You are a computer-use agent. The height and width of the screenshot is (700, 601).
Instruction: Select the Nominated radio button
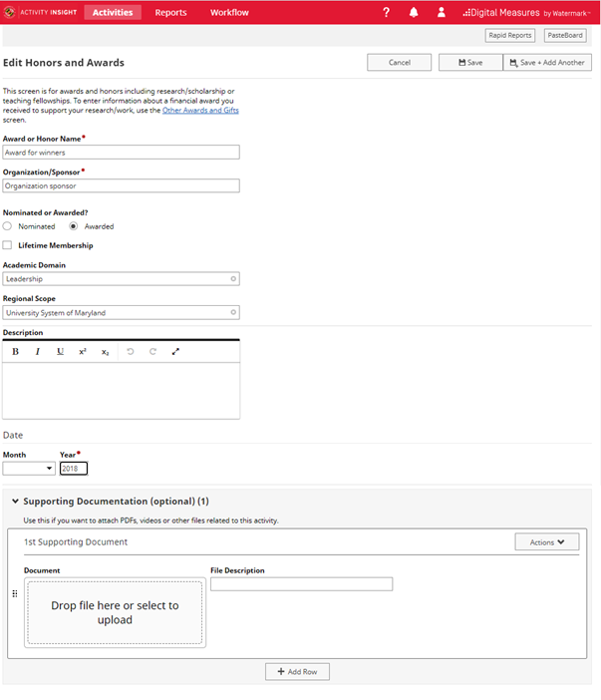tap(7, 226)
